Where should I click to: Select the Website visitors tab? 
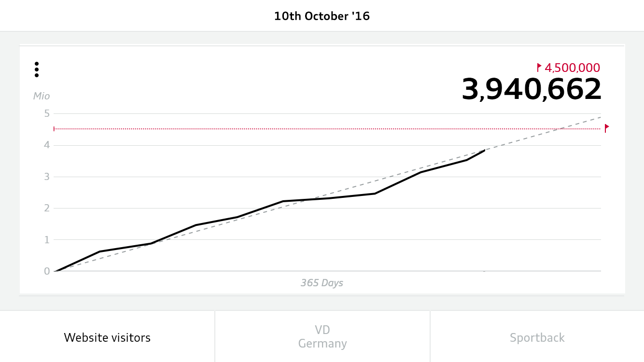[107, 337]
